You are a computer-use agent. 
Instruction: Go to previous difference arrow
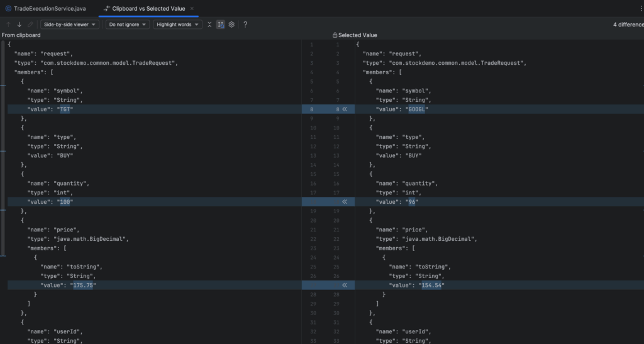(x=8, y=25)
